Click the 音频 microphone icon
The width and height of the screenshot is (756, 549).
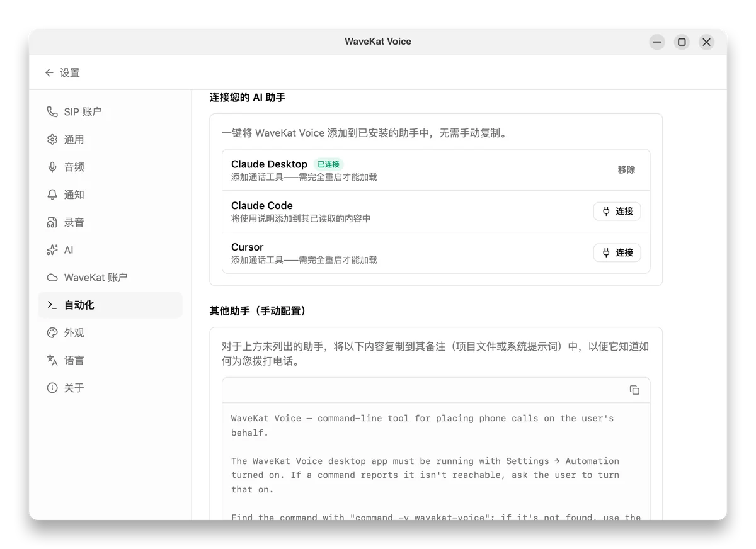click(x=52, y=167)
